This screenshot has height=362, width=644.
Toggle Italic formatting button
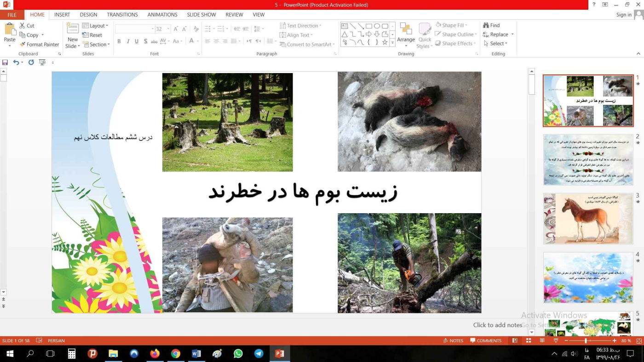tap(128, 41)
